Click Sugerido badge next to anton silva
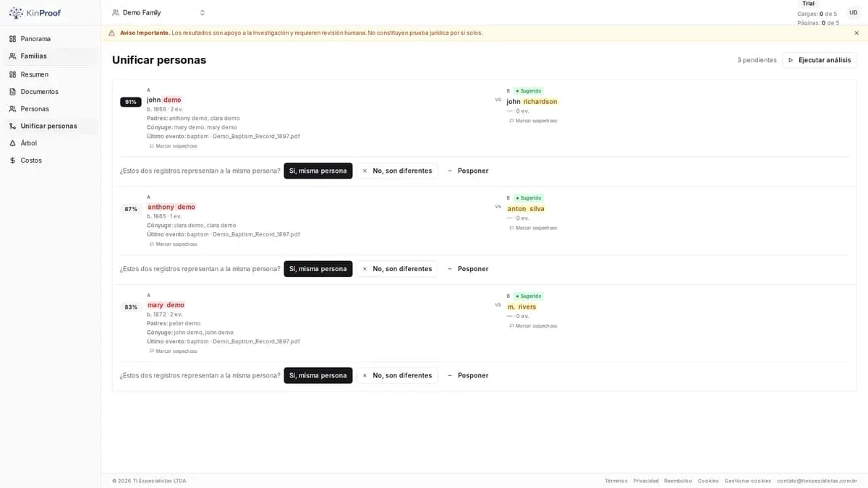The height and width of the screenshot is (488, 868). (x=529, y=198)
